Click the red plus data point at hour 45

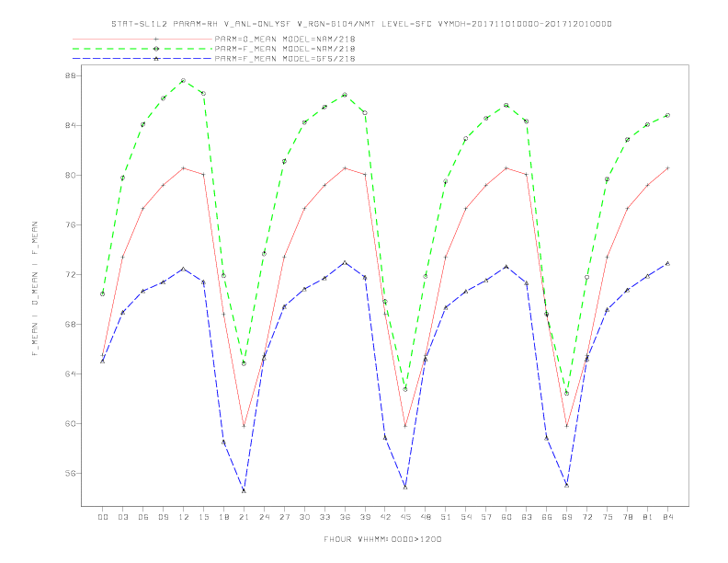coord(405,426)
